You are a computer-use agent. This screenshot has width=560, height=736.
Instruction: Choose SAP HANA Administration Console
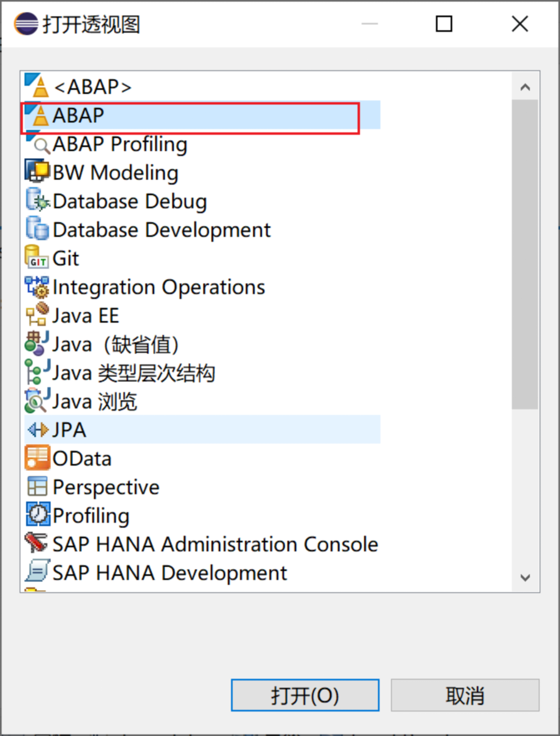(x=215, y=544)
